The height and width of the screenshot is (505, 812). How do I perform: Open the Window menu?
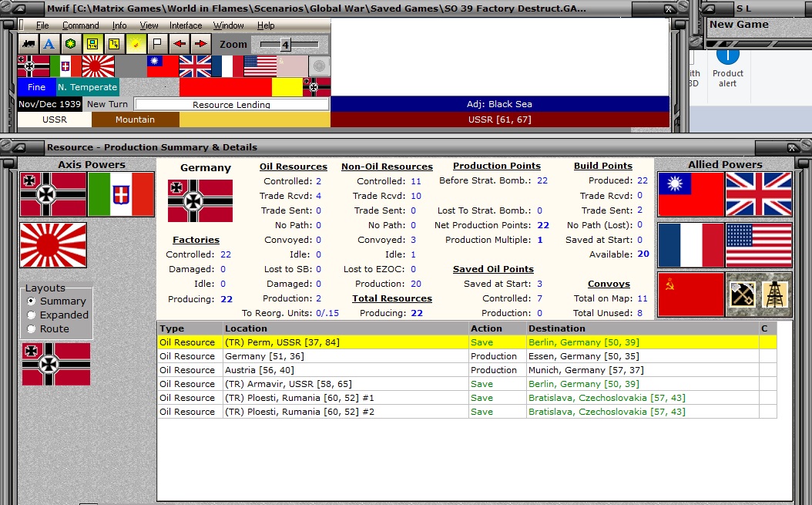click(228, 25)
